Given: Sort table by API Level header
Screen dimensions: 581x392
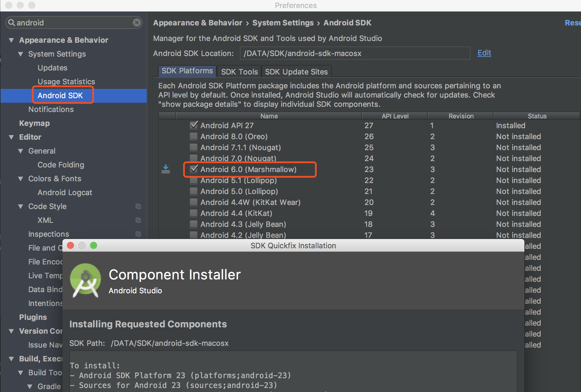Looking at the screenshot, I should pos(395,116).
